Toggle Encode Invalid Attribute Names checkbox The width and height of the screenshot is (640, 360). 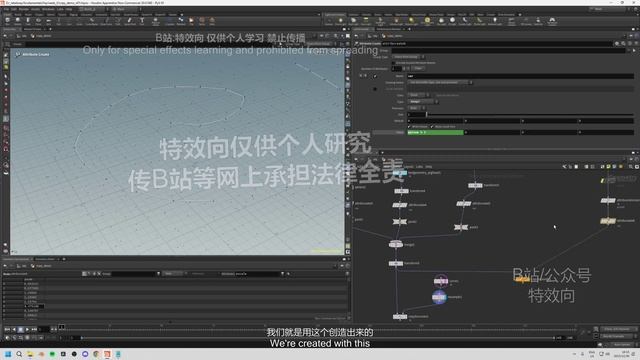coord(393,63)
